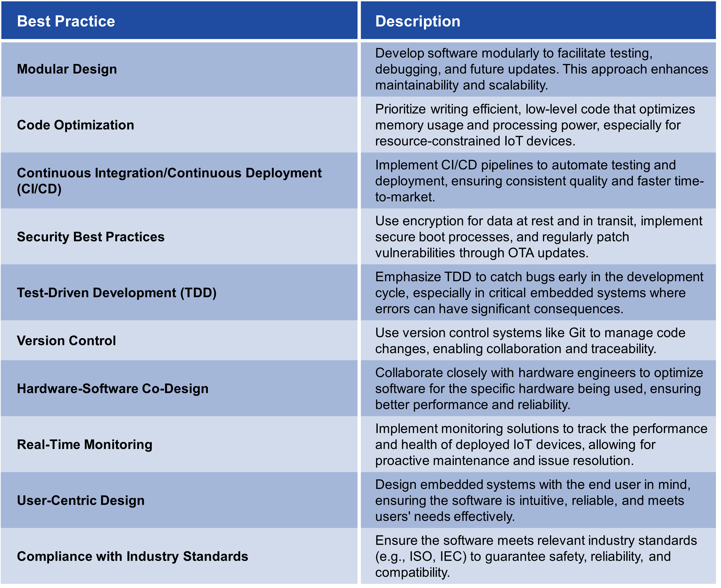Image resolution: width=721 pixels, height=588 pixels.
Task: Select table header background color
Action: click(x=360, y=17)
